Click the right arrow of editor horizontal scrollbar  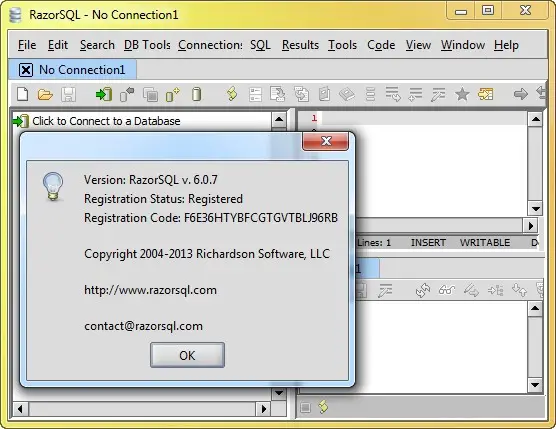coord(531,225)
